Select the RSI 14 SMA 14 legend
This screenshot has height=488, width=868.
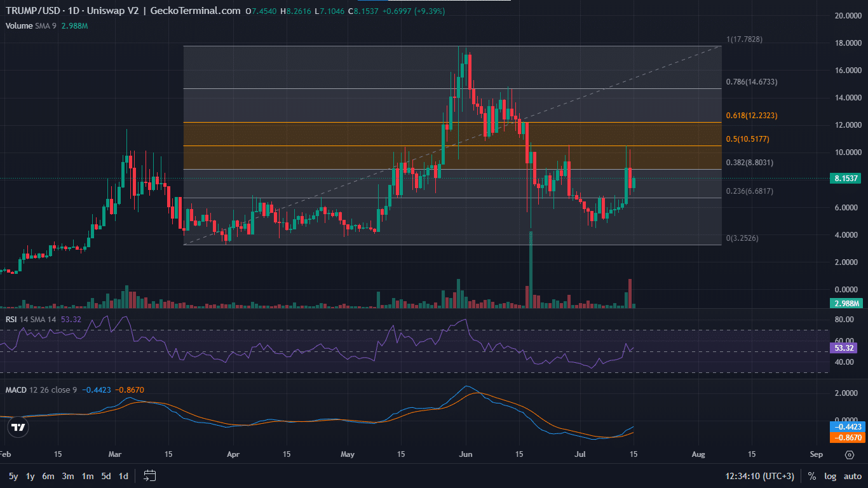[31, 320]
